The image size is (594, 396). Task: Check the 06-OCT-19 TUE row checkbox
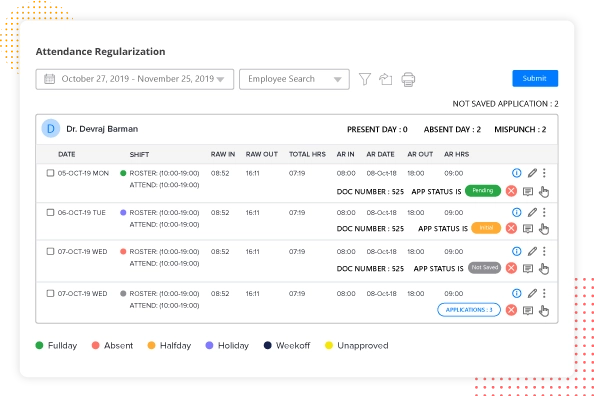click(50, 213)
